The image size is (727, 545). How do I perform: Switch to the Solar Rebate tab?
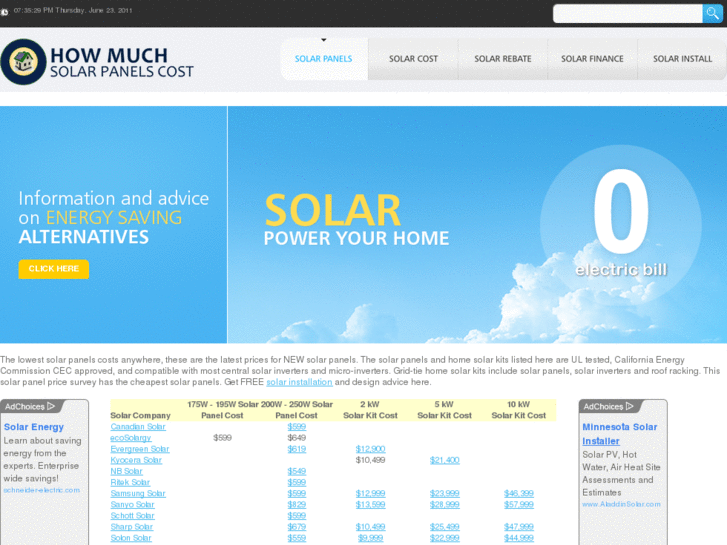(503, 59)
